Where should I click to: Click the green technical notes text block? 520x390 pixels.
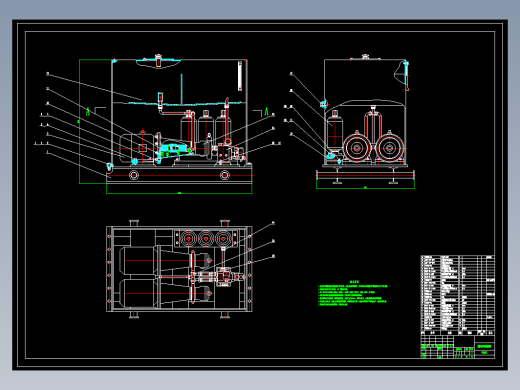coord(353,293)
